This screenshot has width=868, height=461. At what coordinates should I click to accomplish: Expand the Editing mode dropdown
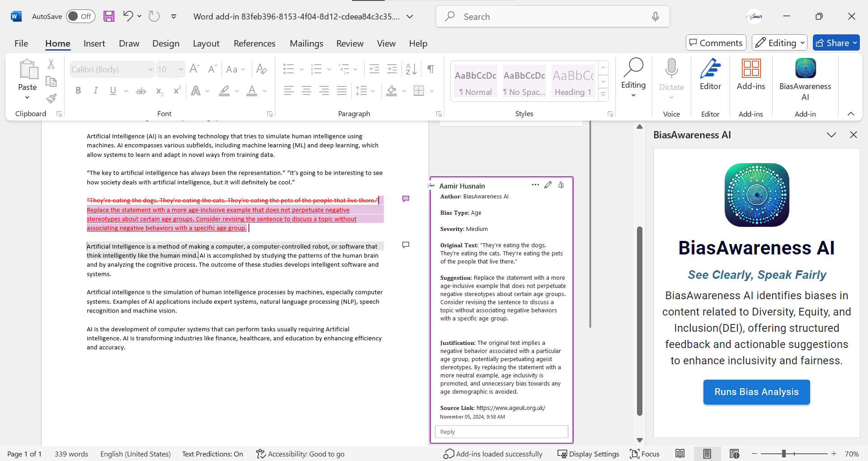[x=779, y=43]
